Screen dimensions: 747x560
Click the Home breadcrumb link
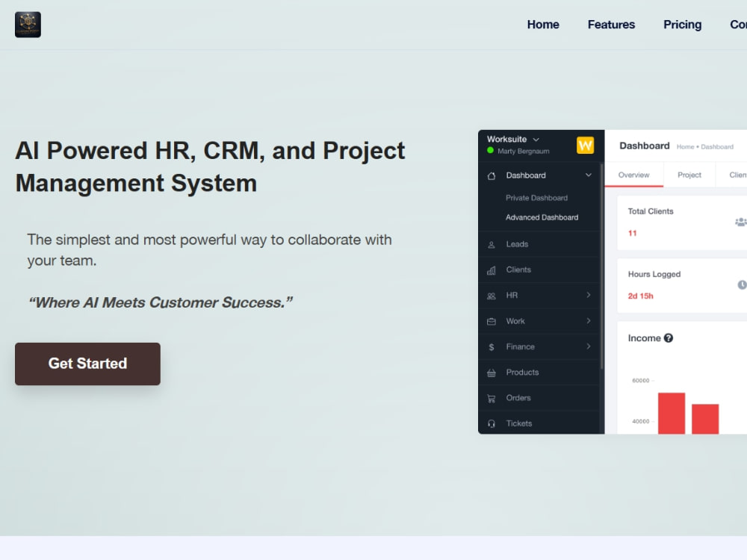(x=685, y=146)
